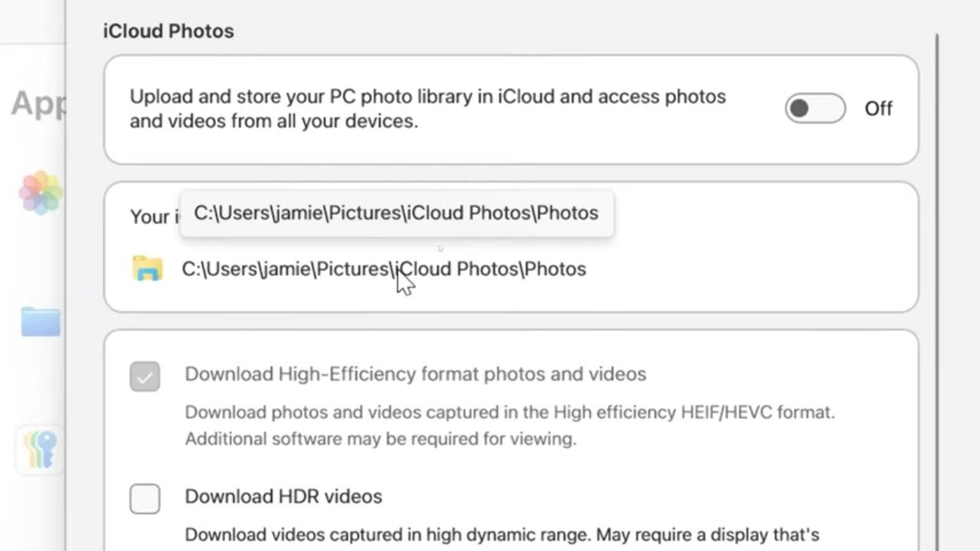Select the iCloud Drive folder icon in the sidebar

41,322
